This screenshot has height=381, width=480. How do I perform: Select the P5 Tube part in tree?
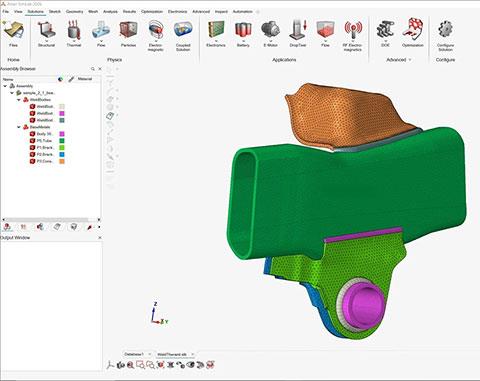[44, 141]
